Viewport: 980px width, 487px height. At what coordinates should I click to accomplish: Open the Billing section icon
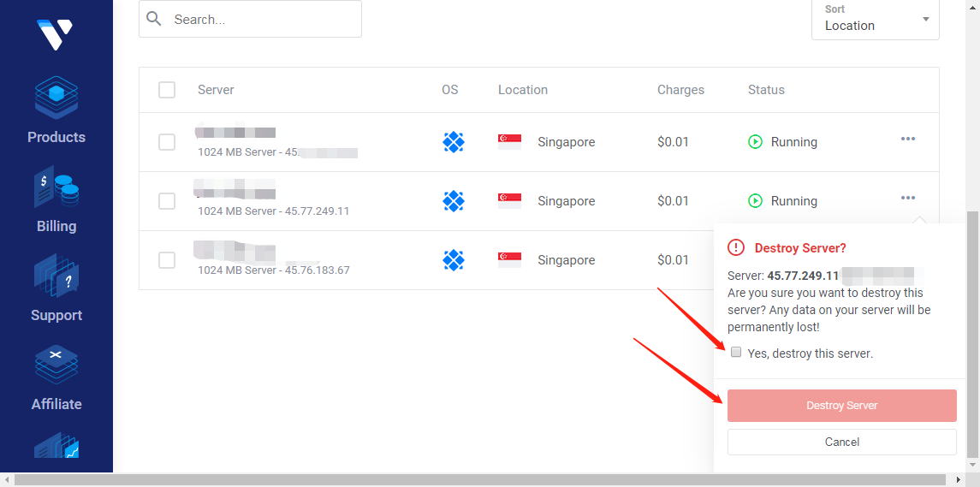(x=56, y=187)
